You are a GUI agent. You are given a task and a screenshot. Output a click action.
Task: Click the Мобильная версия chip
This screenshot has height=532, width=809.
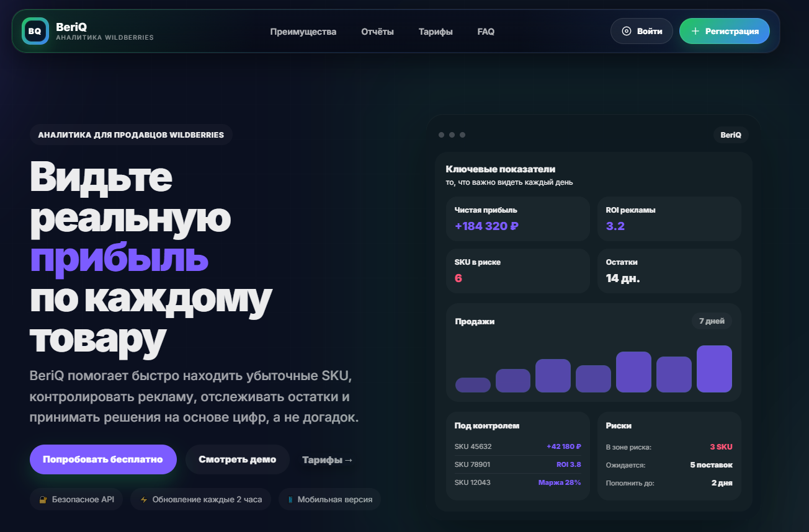pos(329,499)
